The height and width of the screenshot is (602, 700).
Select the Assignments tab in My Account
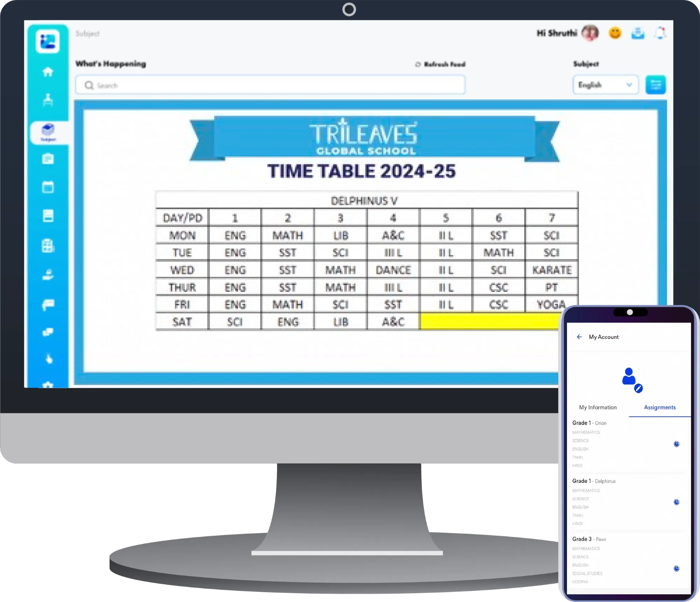click(x=659, y=407)
